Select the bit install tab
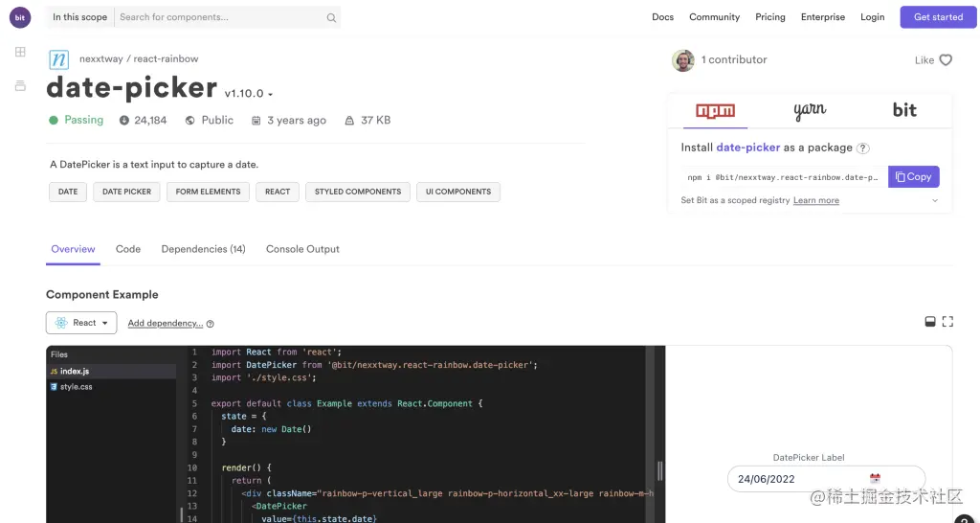Image resolution: width=980 pixels, height=523 pixels. tap(904, 111)
